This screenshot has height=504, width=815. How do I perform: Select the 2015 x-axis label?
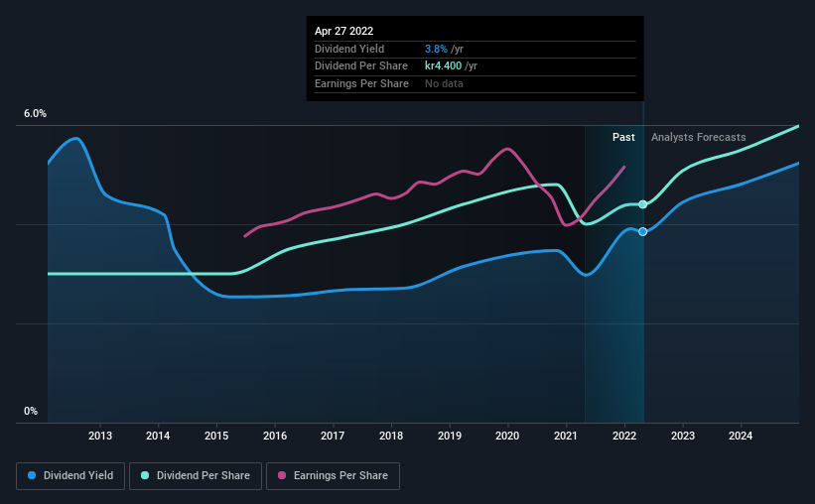pyautogui.click(x=216, y=436)
